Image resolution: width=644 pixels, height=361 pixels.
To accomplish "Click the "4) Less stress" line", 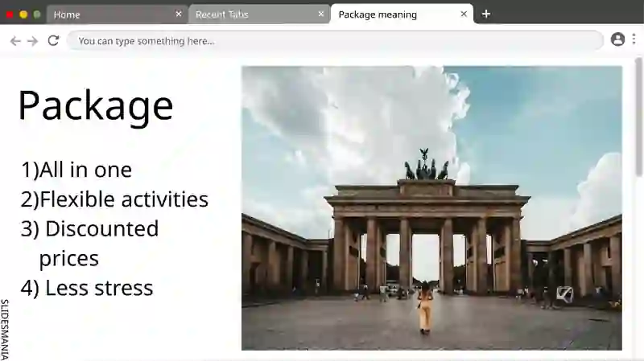I will [x=87, y=288].
